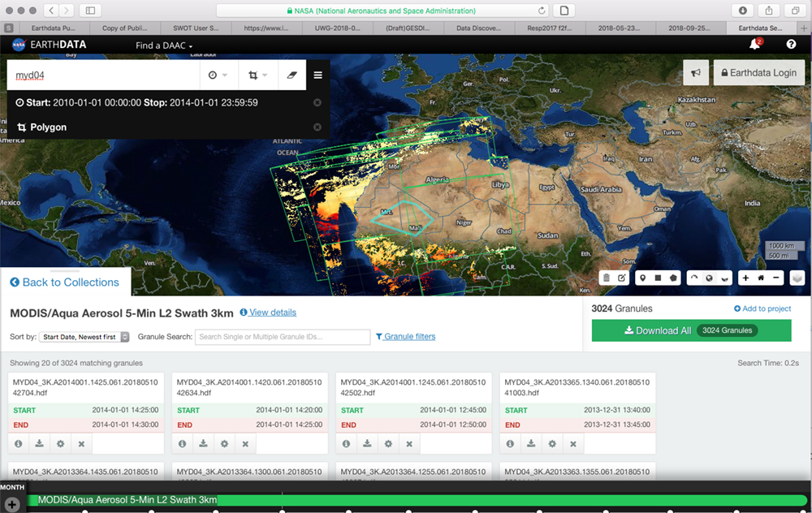Open gear options for granule 42634.hdf

(224, 444)
